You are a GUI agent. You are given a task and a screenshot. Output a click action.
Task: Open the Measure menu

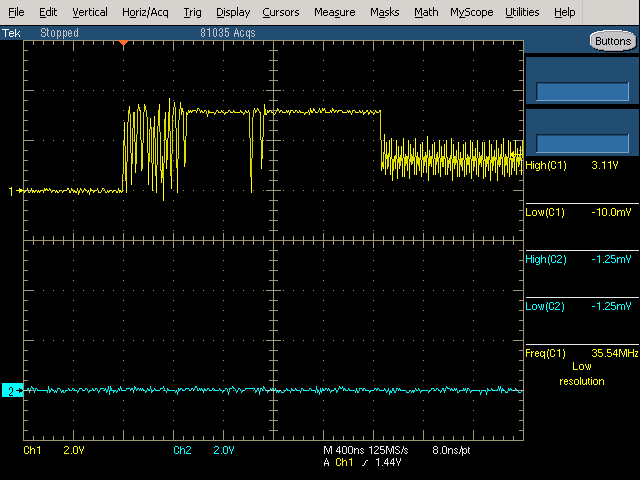coord(334,12)
